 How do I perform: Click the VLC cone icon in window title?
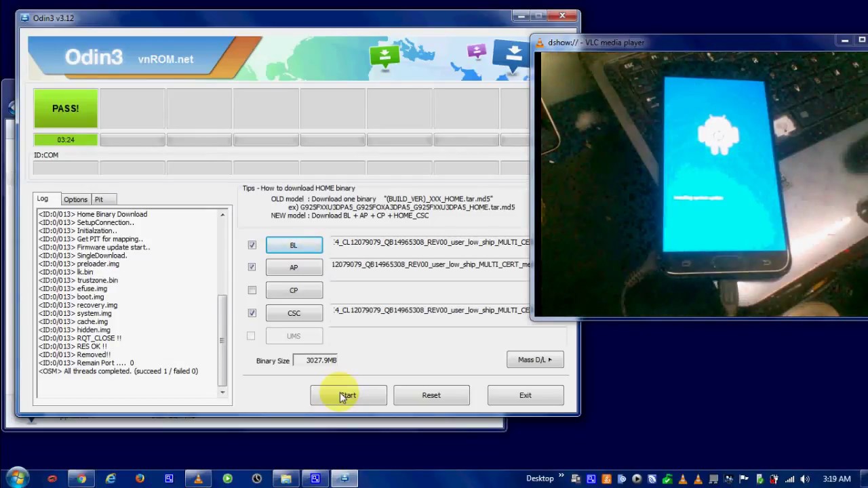(x=540, y=43)
